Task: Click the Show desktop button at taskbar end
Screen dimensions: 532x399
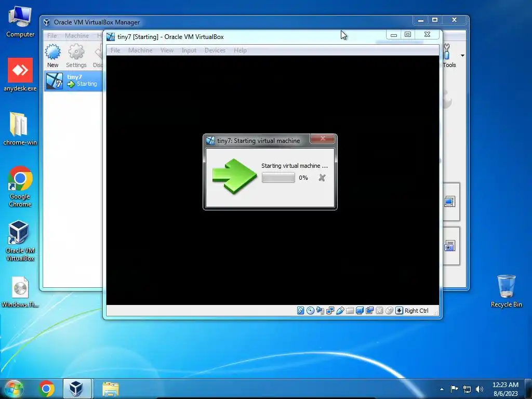Action: click(528, 389)
